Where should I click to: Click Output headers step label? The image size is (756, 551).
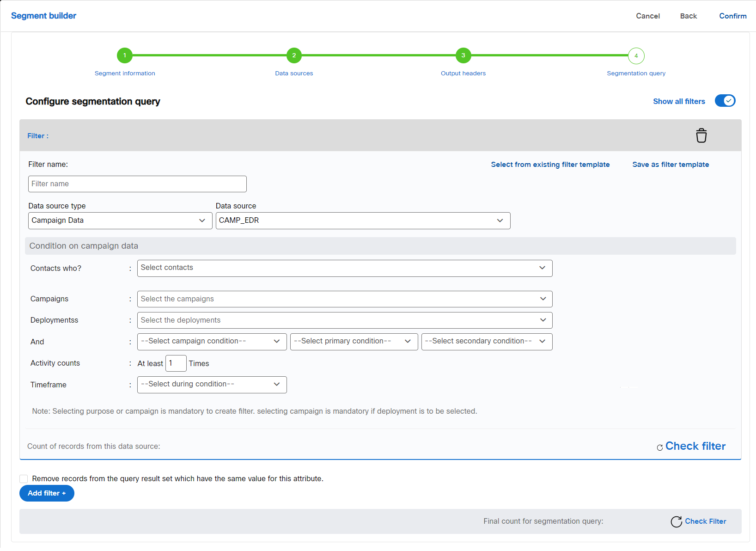[x=463, y=73]
